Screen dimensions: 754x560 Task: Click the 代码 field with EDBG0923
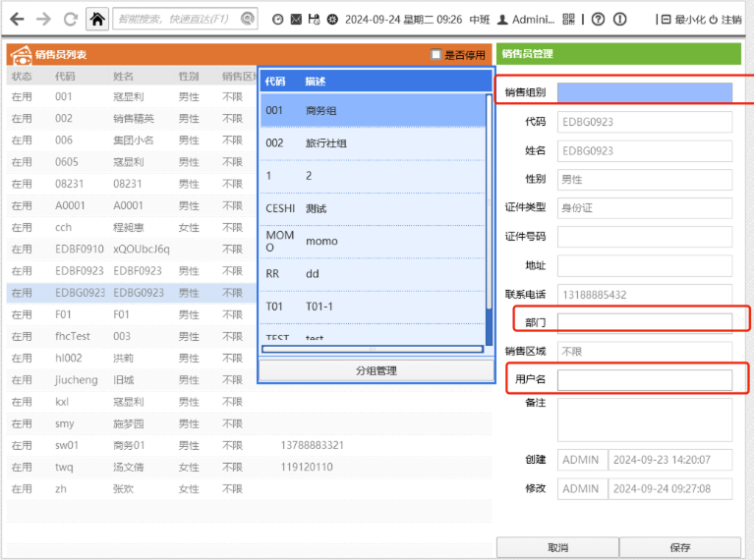click(x=644, y=122)
